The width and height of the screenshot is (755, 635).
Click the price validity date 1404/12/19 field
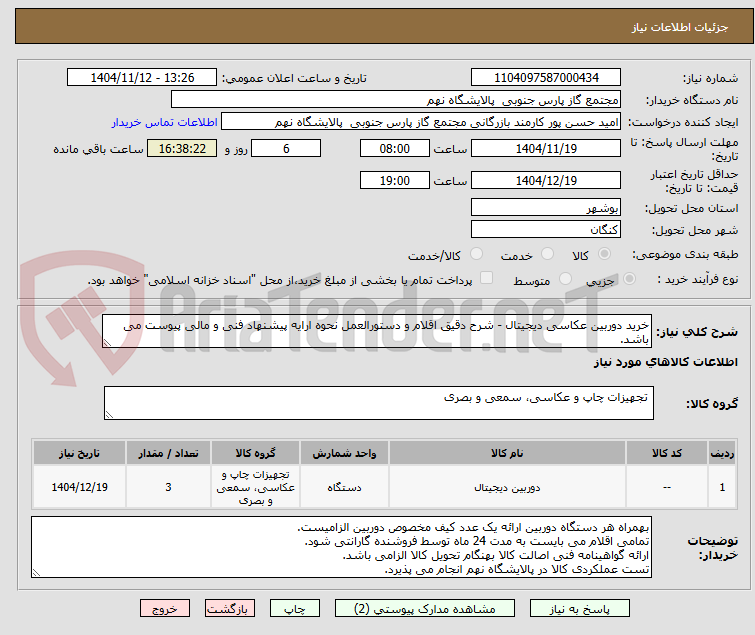point(546,180)
